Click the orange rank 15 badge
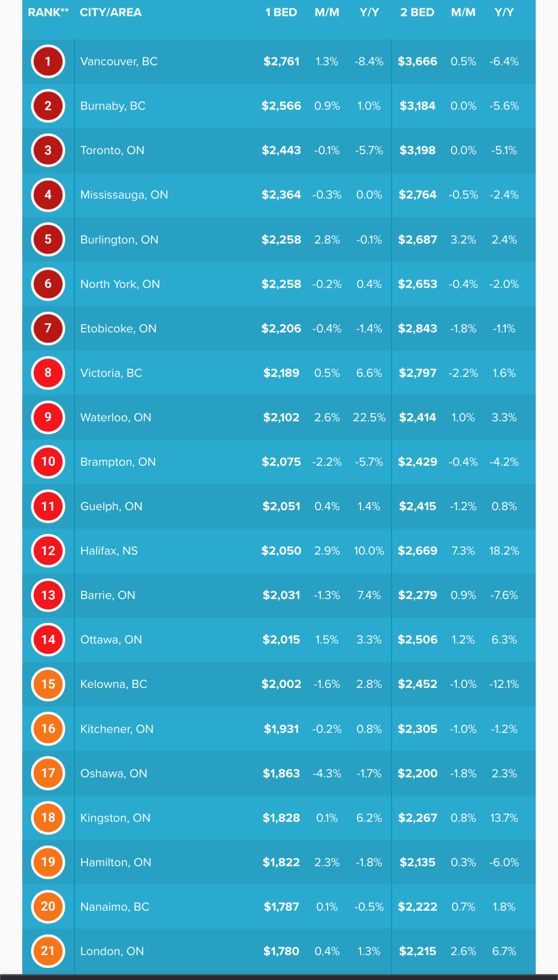Viewport: 558px width, 980px height. 48,684
